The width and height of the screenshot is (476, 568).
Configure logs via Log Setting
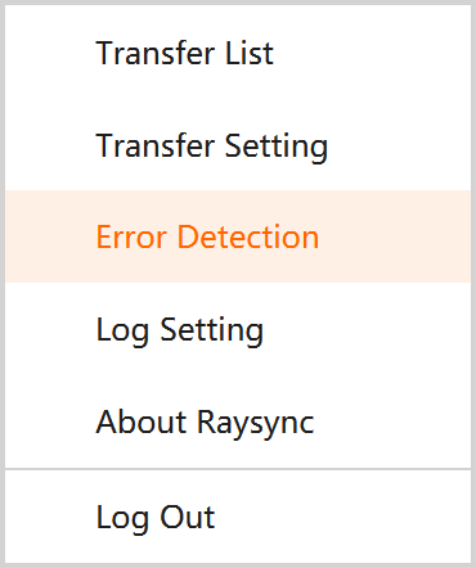238,329
